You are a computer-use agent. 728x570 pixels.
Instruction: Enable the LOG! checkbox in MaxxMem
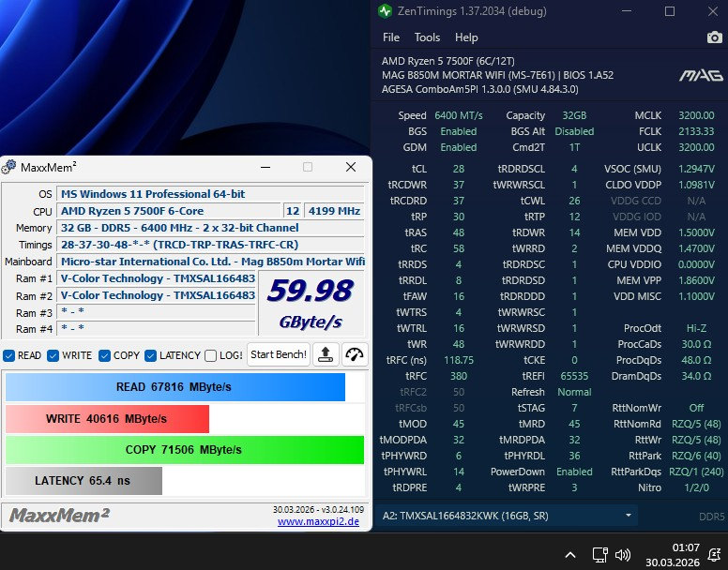tap(211, 355)
